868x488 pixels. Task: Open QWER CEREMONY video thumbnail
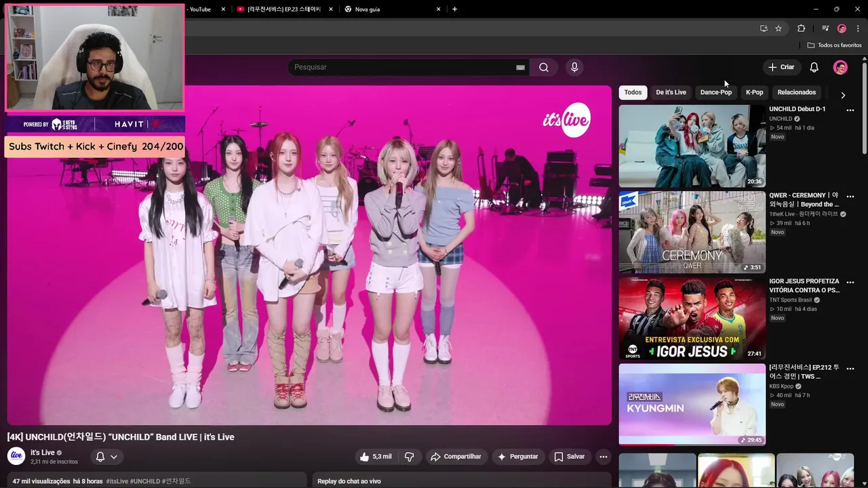pyautogui.click(x=692, y=232)
